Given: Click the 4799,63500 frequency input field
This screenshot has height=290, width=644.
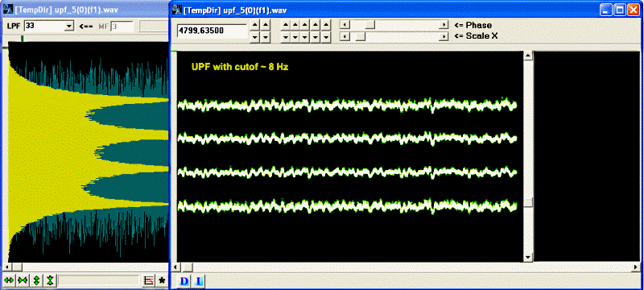Looking at the screenshot, I should pyautogui.click(x=213, y=31).
